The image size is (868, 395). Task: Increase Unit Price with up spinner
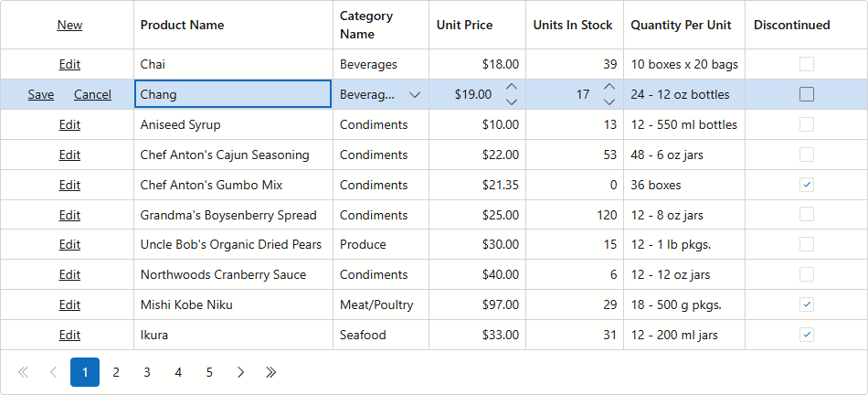pyautogui.click(x=512, y=87)
